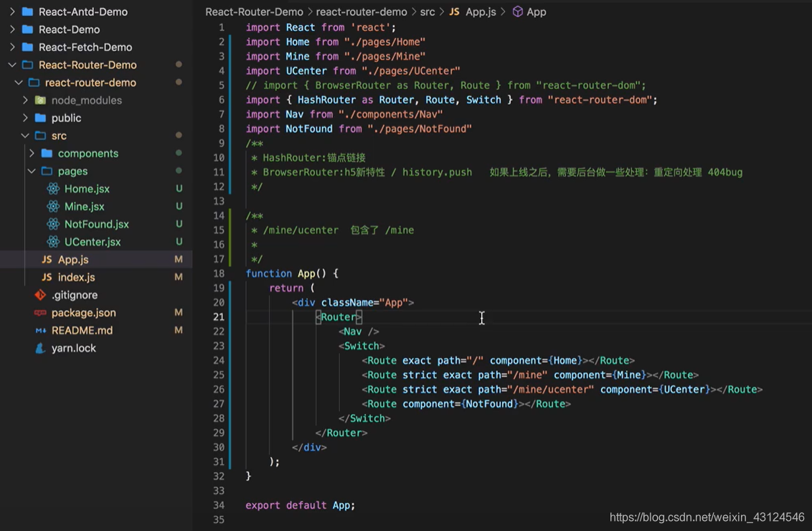Click the src folder icon

point(40,135)
